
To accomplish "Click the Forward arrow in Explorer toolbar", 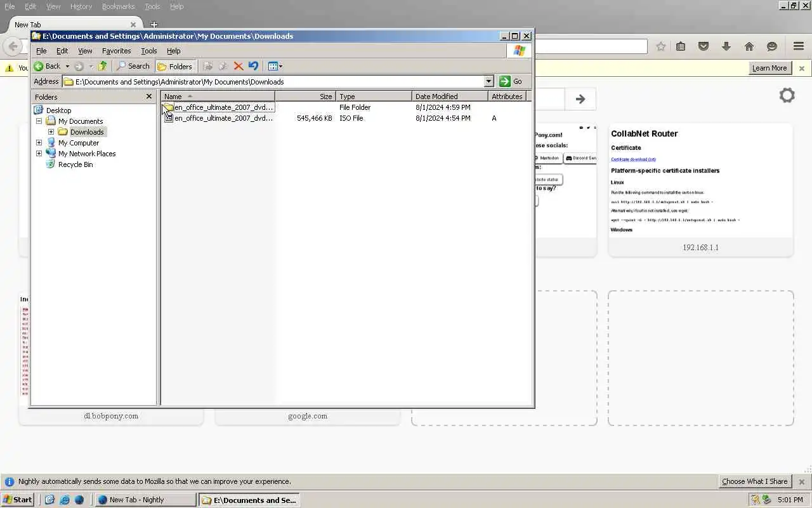I will tap(79, 66).
